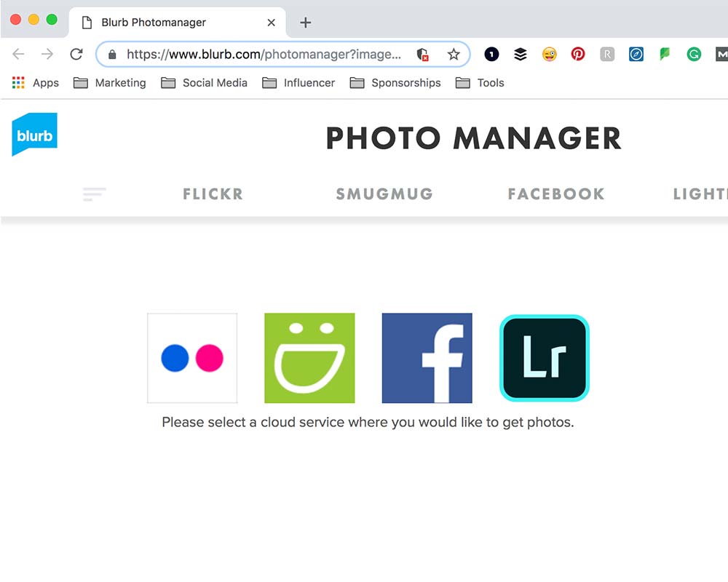Open the sort lines menu icon
The image size is (728, 582).
(94, 194)
